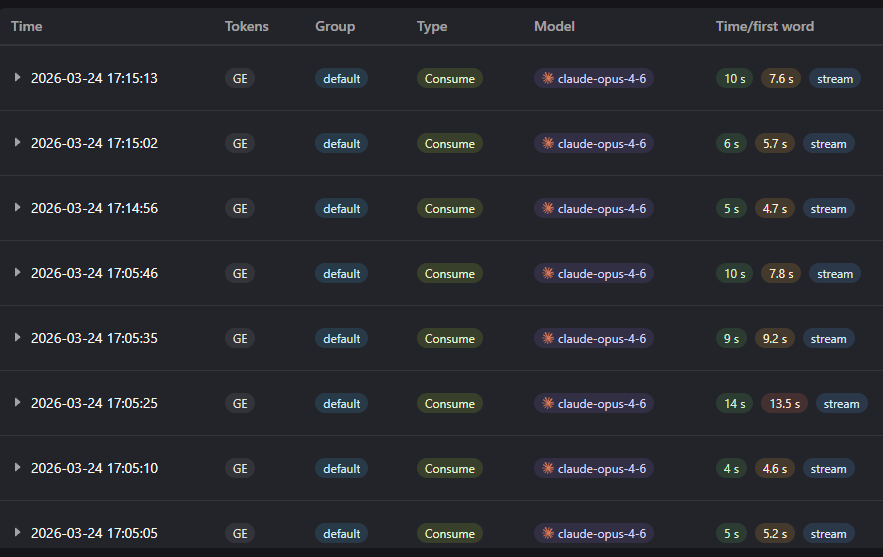Click Claude logo icon in 17:15:13 row
This screenshot has width=883, height=557.
tap(548, 78)
